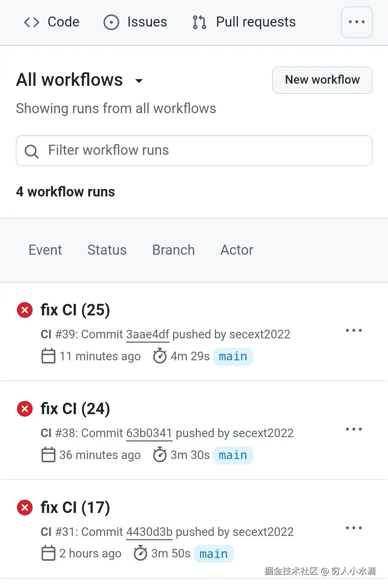388x588 pixels.
Task: Click the failed status icon for fix CI (25)
Action: pos(25,310)
